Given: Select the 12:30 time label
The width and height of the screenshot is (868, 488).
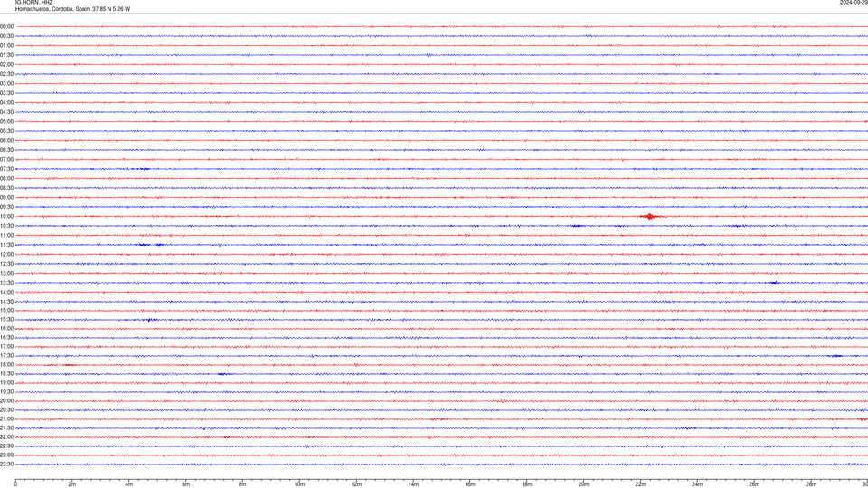Looking at the screenshot, I should pos(6,264).
